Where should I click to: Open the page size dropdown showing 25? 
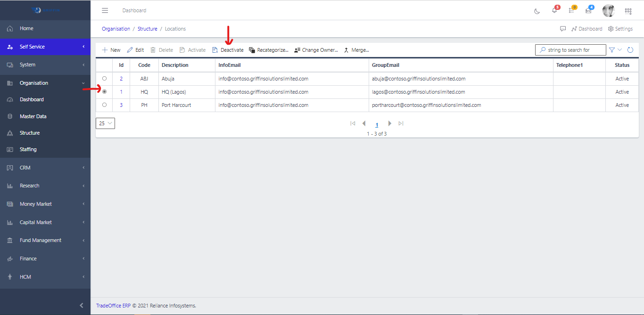pyautogui.click(x=105, y=123)
